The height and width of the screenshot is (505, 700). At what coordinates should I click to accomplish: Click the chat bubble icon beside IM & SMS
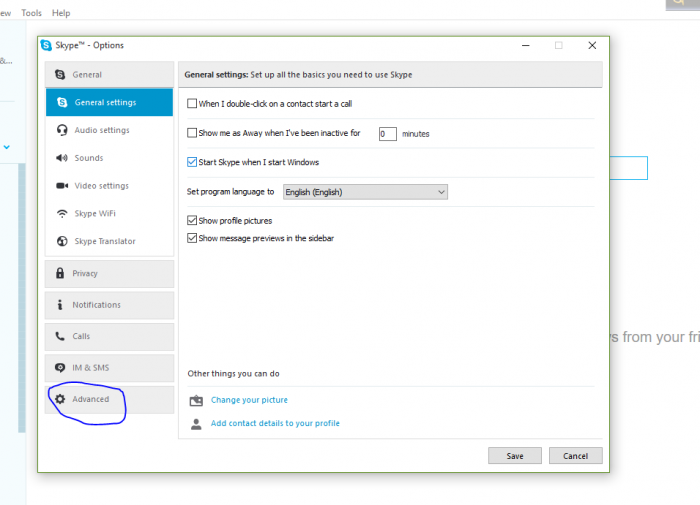point(60,367)
